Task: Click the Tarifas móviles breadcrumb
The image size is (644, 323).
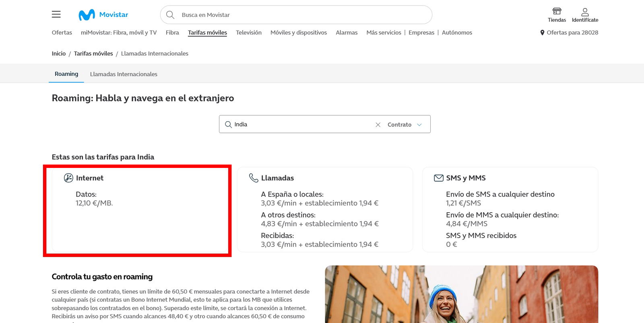Action: tap(93, 54)
